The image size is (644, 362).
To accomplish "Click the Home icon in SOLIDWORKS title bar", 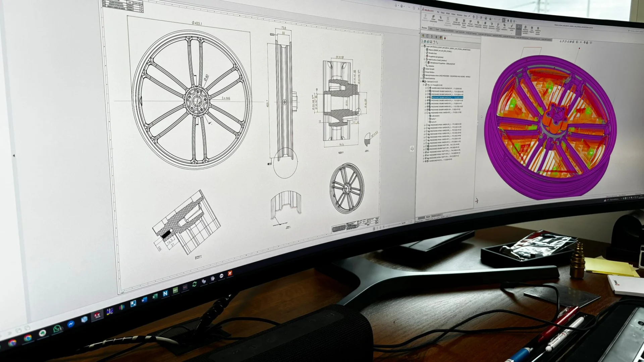I will (x=474, y=17).
